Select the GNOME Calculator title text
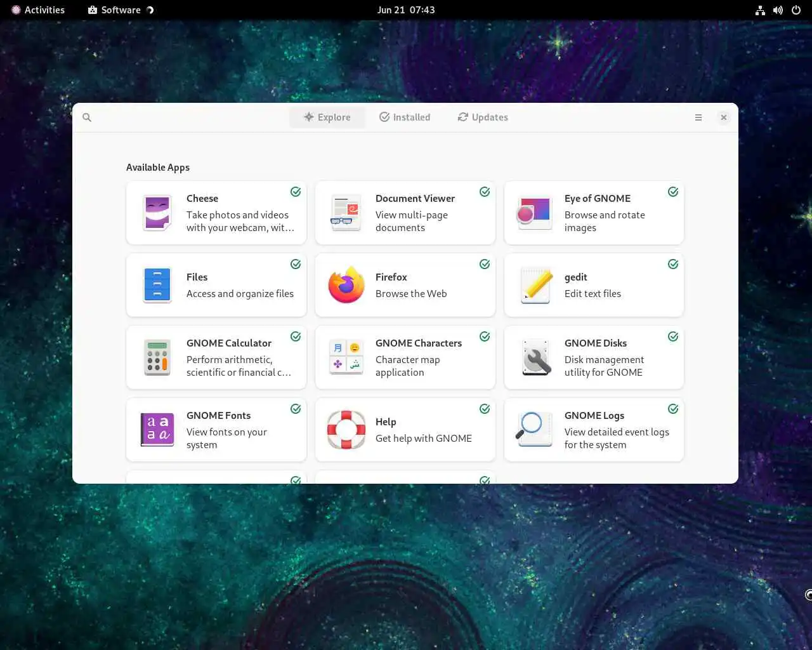 (x=229, y=343)
